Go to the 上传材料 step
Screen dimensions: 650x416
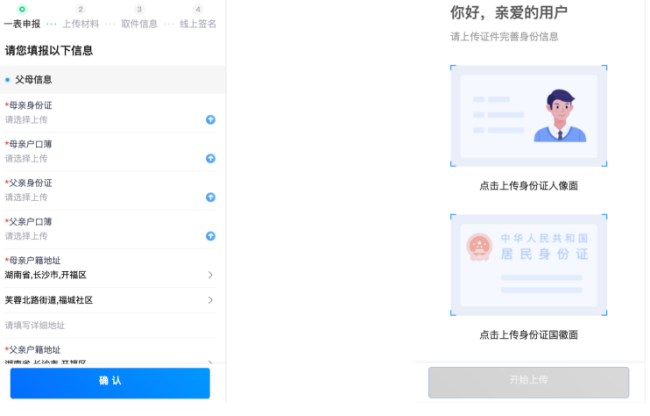[x=80, y=24]
